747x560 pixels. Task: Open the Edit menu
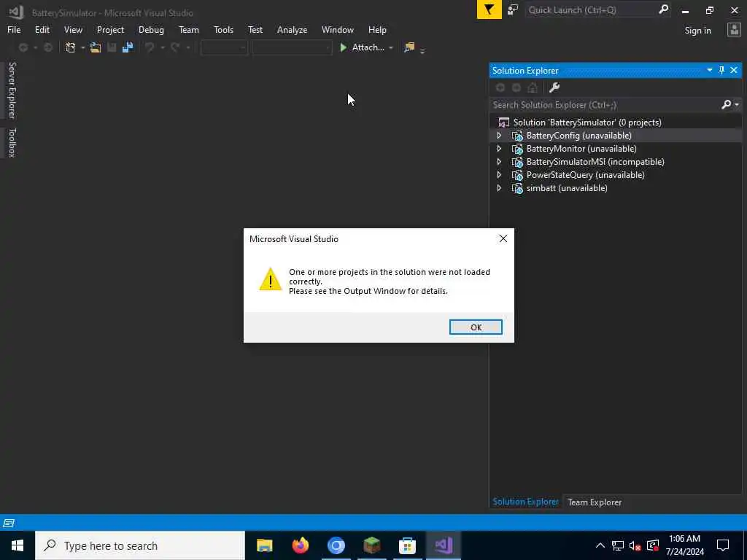[x=42, y=29]
